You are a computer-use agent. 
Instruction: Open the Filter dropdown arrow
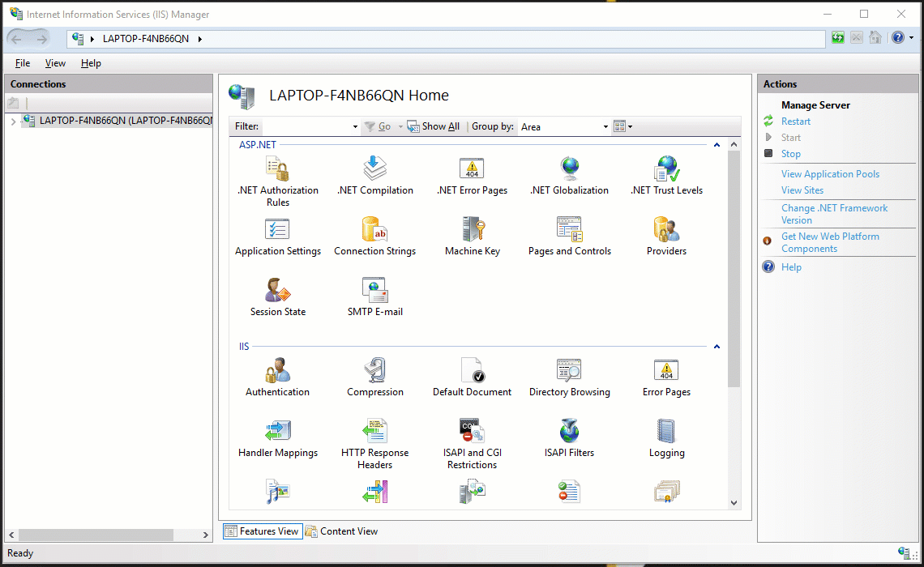point(355,126)
